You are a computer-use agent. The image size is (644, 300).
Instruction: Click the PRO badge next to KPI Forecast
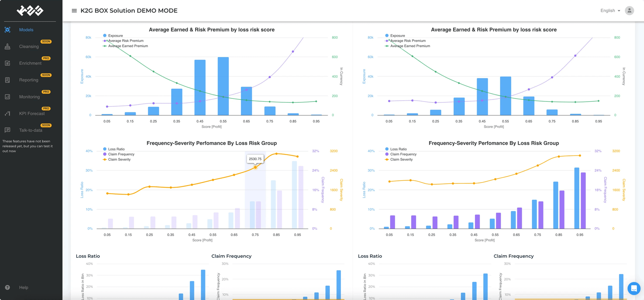tap(46, 109)
